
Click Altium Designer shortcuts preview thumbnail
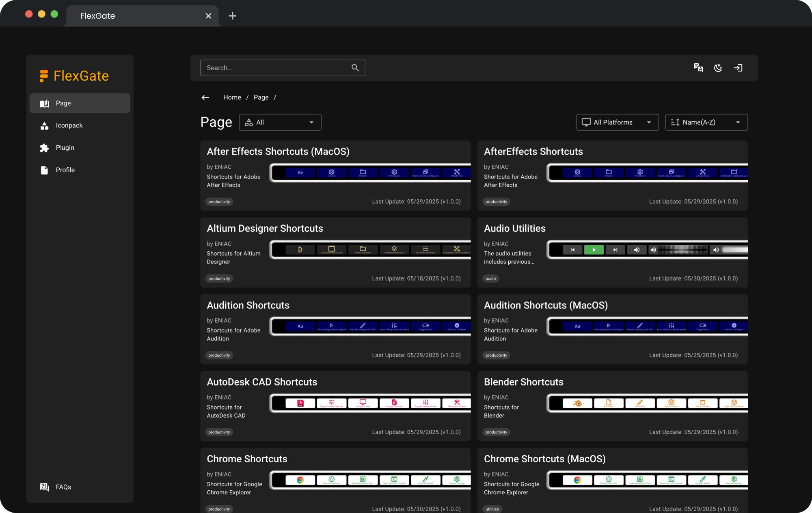370,250
